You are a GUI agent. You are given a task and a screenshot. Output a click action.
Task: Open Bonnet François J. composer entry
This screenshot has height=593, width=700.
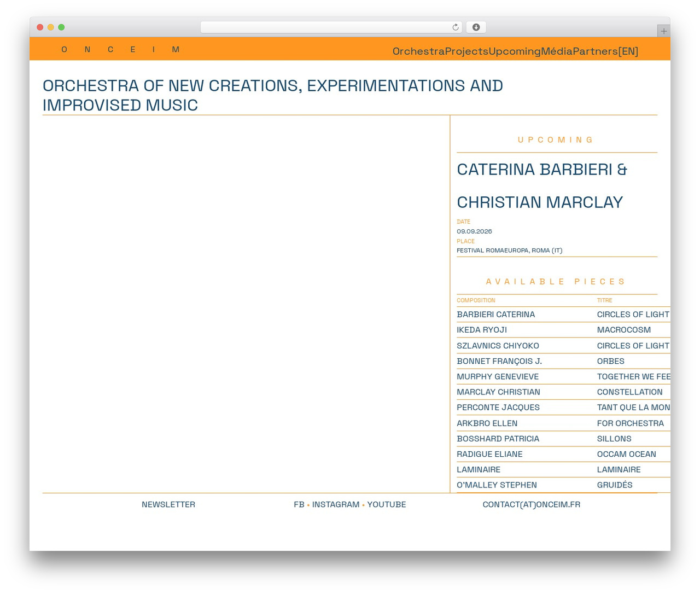pyautogui.click(x=499, y=361)
